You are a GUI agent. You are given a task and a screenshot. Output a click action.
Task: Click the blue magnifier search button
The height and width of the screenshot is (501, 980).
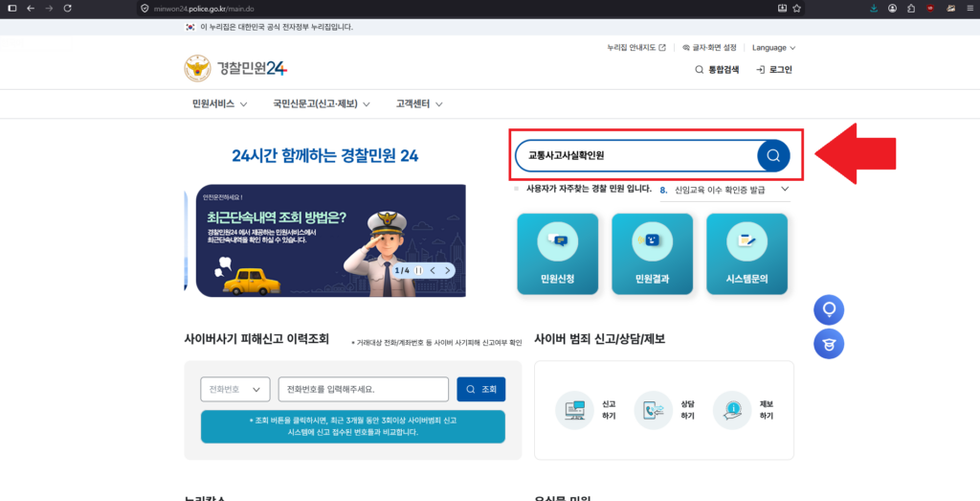[773, 156]
